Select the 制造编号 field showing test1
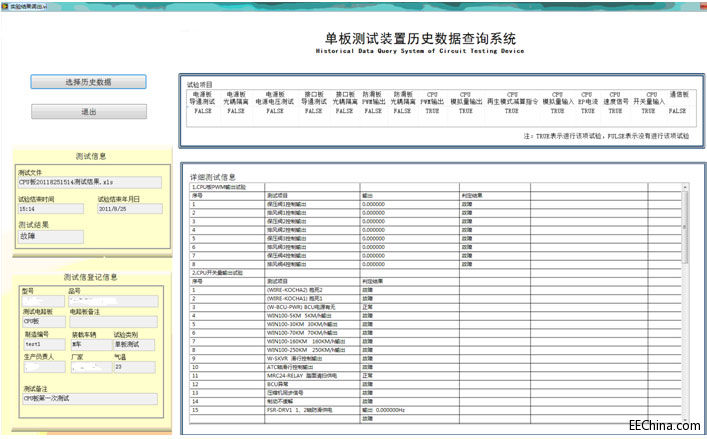The width and height of the screenshot is (707, 439). 45,344
